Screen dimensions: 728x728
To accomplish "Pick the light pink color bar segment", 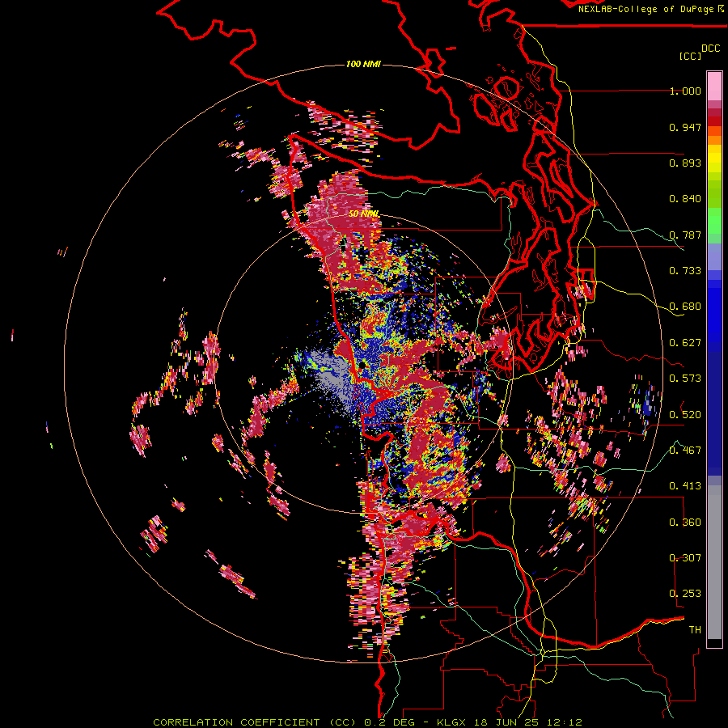I will (714, 87).
